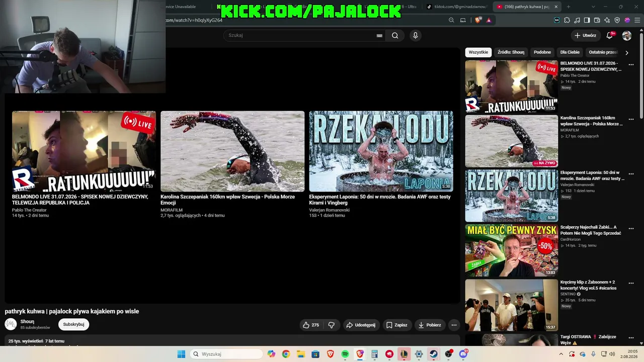Open the RZEKA LODU endscreen video thumbnail
The width and height of the screenshot is (644, 362).
pyautogui.click(x=381, y=151)
